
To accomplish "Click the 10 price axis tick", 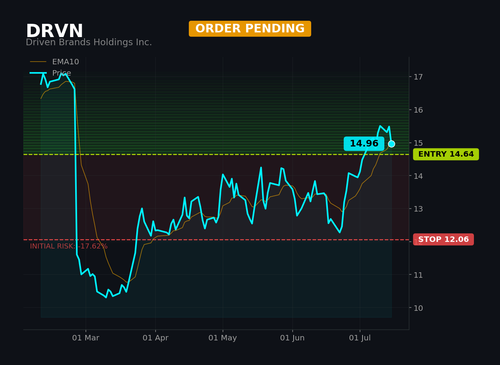I will 418,308.
